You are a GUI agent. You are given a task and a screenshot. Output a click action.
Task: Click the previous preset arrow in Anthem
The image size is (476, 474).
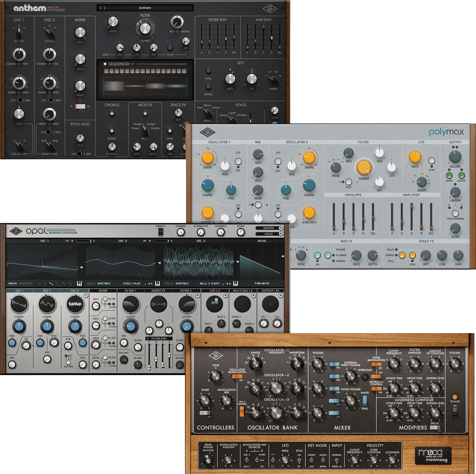(x=100, y=8)
